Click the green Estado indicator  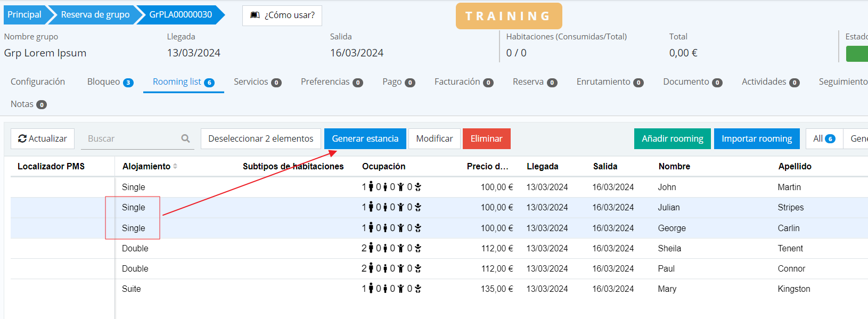[857, 53]
